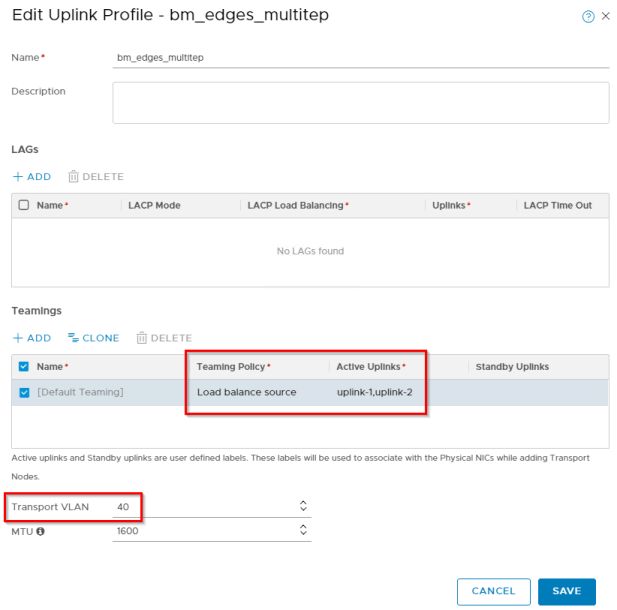
Task: Click the plus ADD under Teamings
Action: pos(32,338)
